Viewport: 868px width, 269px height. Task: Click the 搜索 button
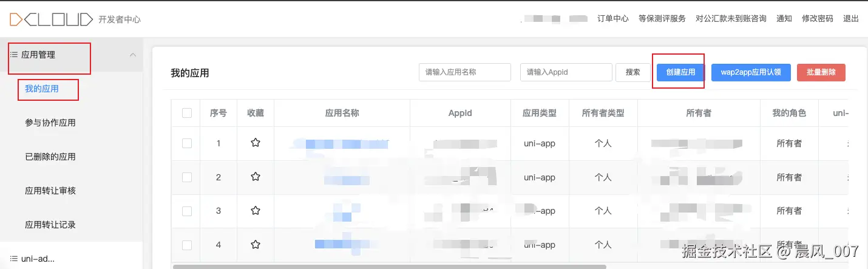pos(633,72)
